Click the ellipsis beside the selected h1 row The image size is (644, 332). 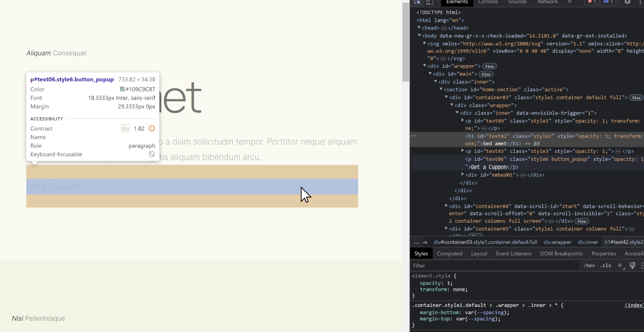coord(414,136)
